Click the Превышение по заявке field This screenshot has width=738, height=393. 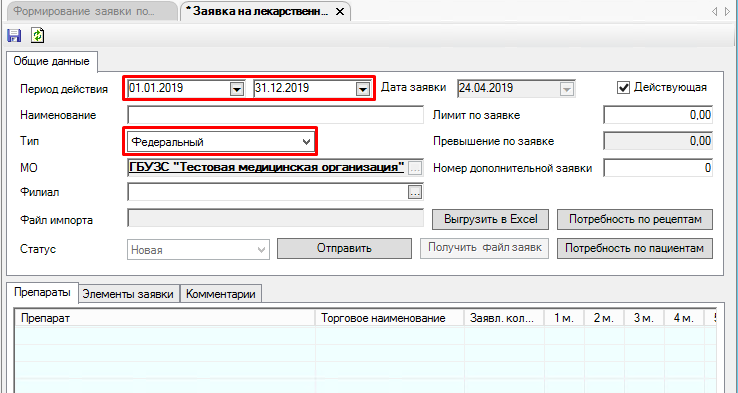[658, 141]
